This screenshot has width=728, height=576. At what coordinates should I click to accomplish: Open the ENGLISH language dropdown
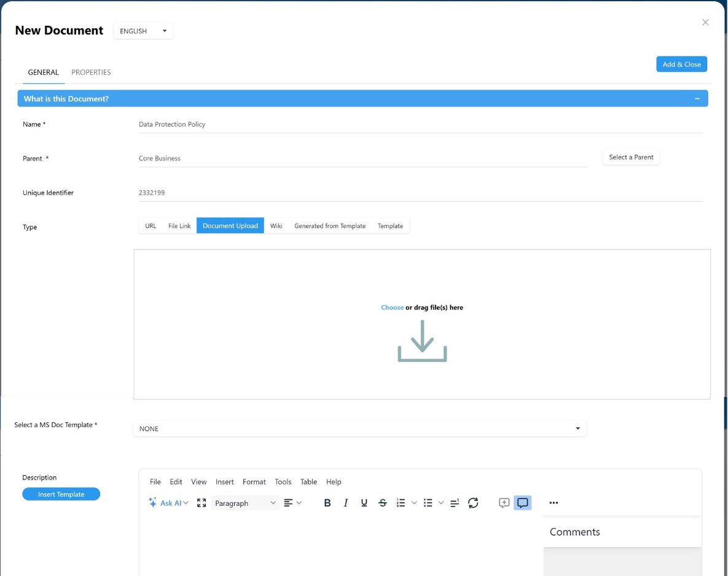click(x=143, y=31)
